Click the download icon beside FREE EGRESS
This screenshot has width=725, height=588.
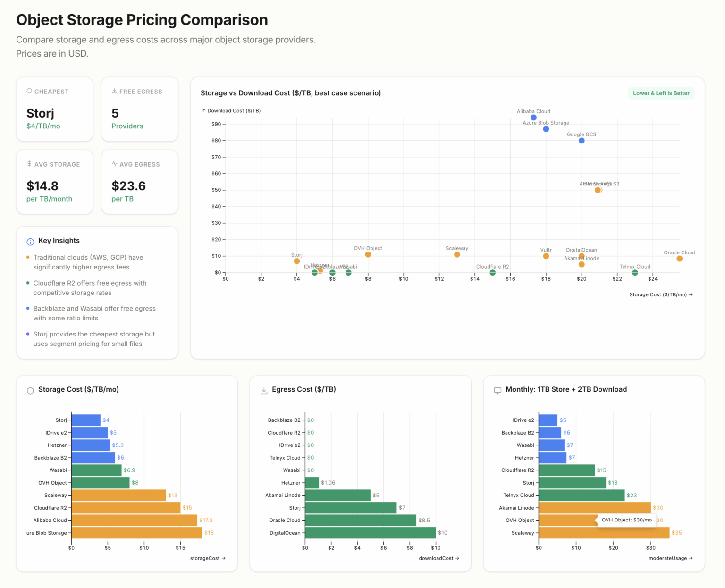point(114,91)
